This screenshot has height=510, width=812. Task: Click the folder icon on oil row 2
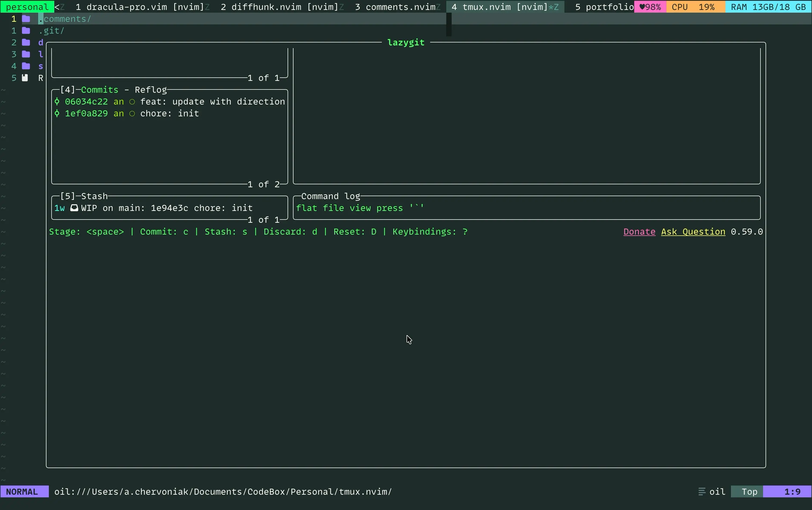pos(26,42)
